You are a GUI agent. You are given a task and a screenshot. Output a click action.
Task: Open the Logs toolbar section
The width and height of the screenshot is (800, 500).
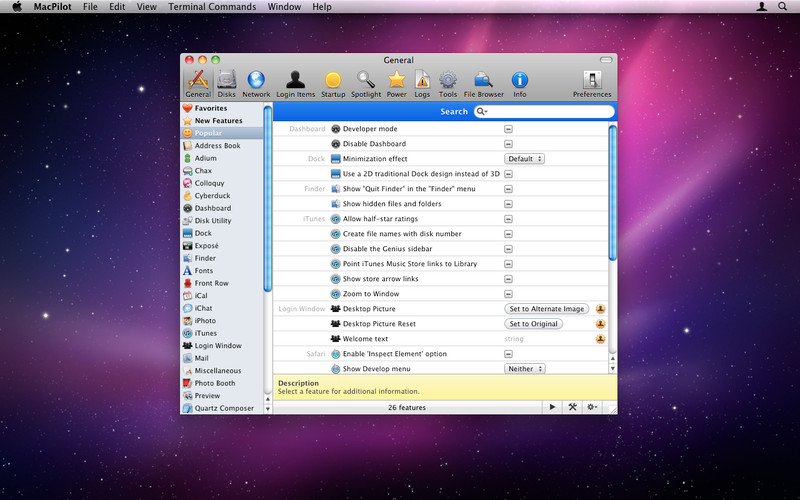(422, 84)
